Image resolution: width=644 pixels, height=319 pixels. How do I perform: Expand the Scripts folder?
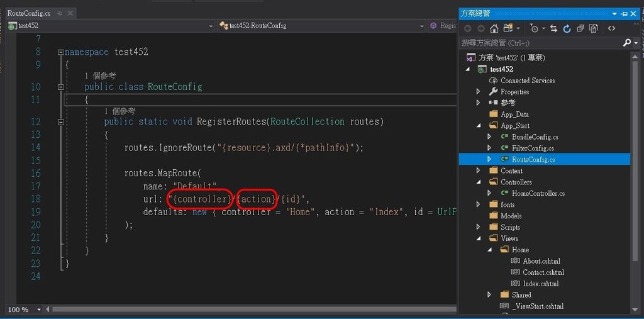pos(478,227)
